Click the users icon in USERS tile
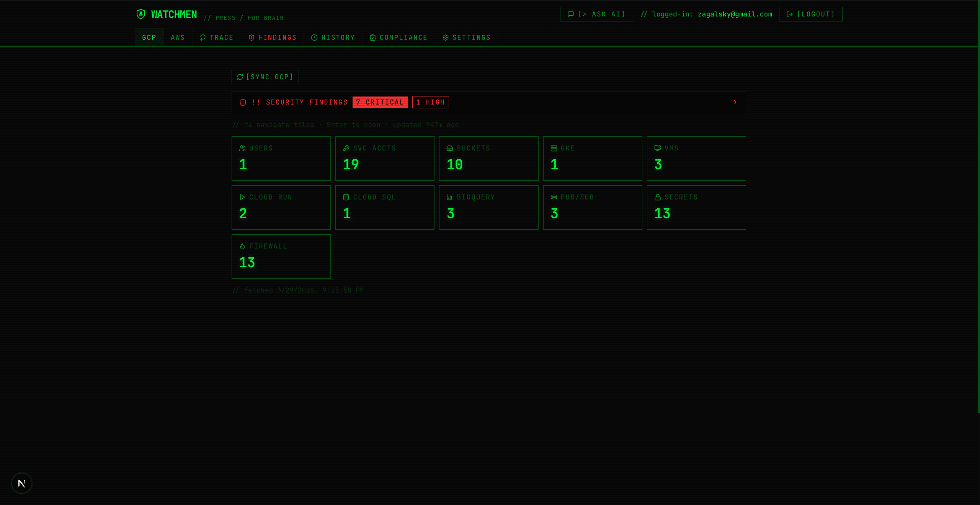The width and height of the screenshot is (980, 505). tap(242, 148)
